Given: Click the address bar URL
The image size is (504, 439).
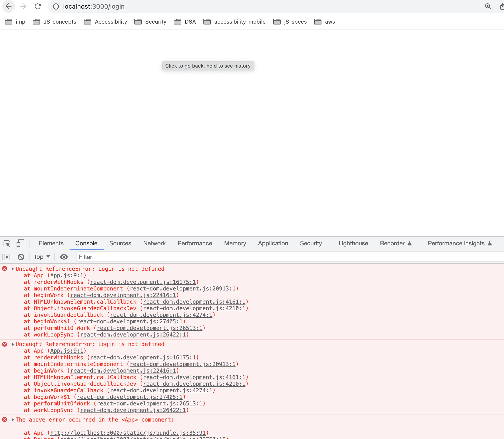Looking at the screenshot, I should 94,6.
